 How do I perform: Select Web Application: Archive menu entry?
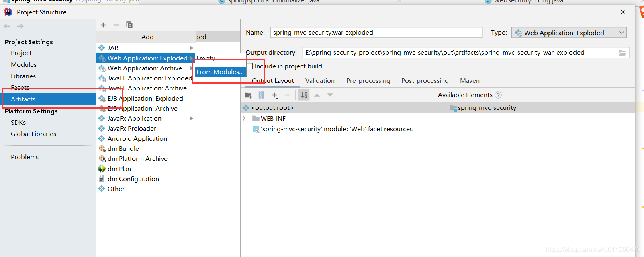tap(146, 68)
